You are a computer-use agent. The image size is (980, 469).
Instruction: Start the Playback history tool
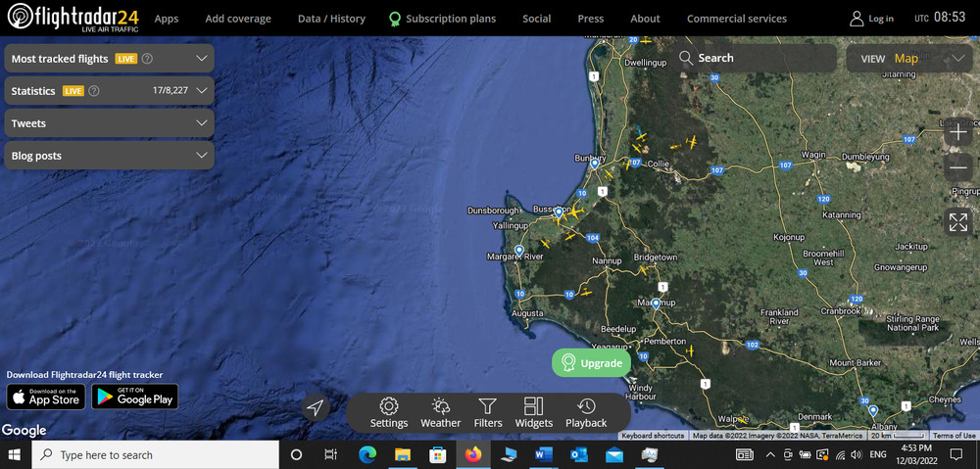tap(586, 412)
